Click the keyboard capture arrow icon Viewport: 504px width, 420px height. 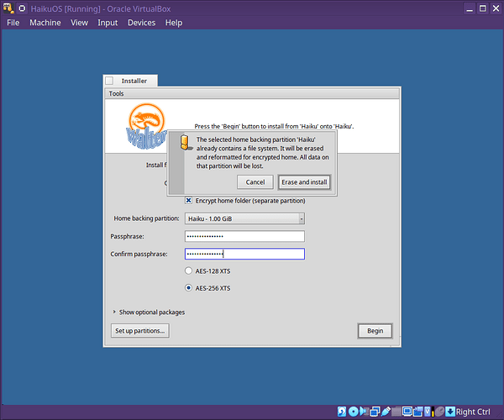pos(450,412)
